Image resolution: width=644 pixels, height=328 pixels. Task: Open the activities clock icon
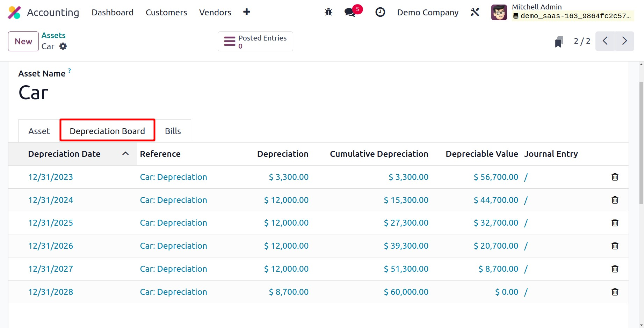pos(380,12)
